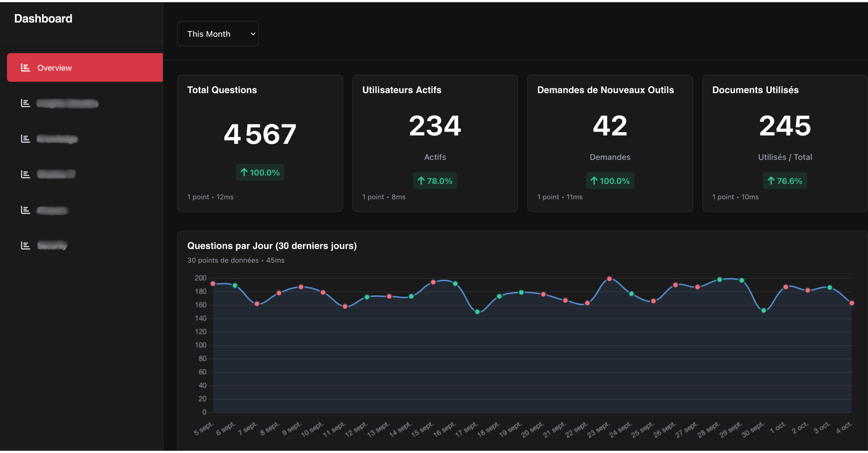Click the chart icon of the second sidebar item
This screenshot has width=868, height=453.
click(25, 103)
